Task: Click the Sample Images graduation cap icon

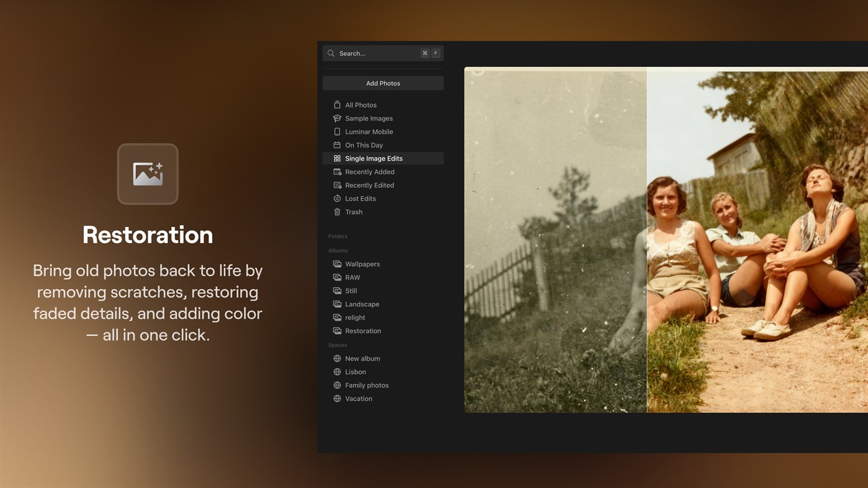Action: click(337, 118)
